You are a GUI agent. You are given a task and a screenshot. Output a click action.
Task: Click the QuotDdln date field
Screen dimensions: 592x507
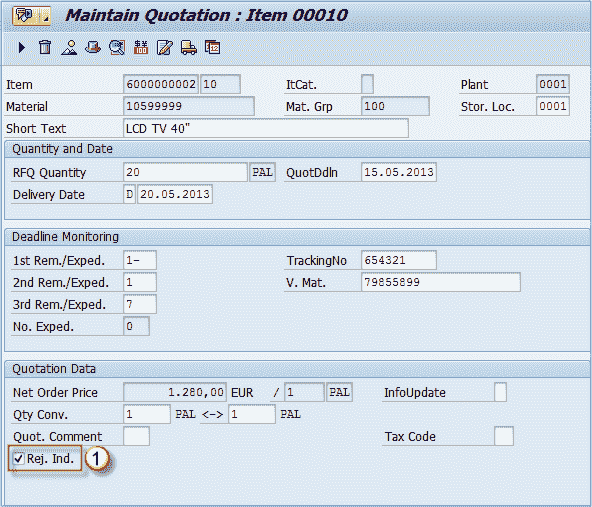[399, 172]
